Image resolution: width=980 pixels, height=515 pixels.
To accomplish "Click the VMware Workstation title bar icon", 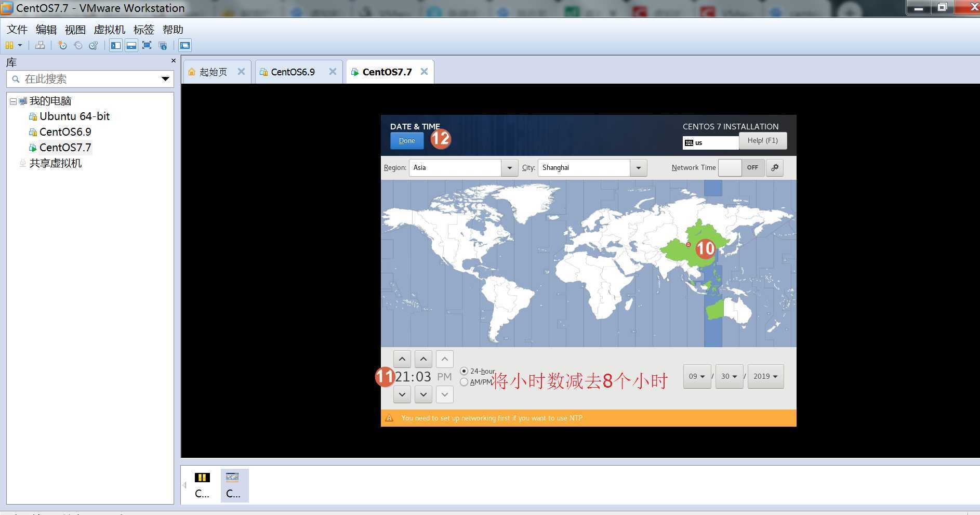I will (7, 8).
